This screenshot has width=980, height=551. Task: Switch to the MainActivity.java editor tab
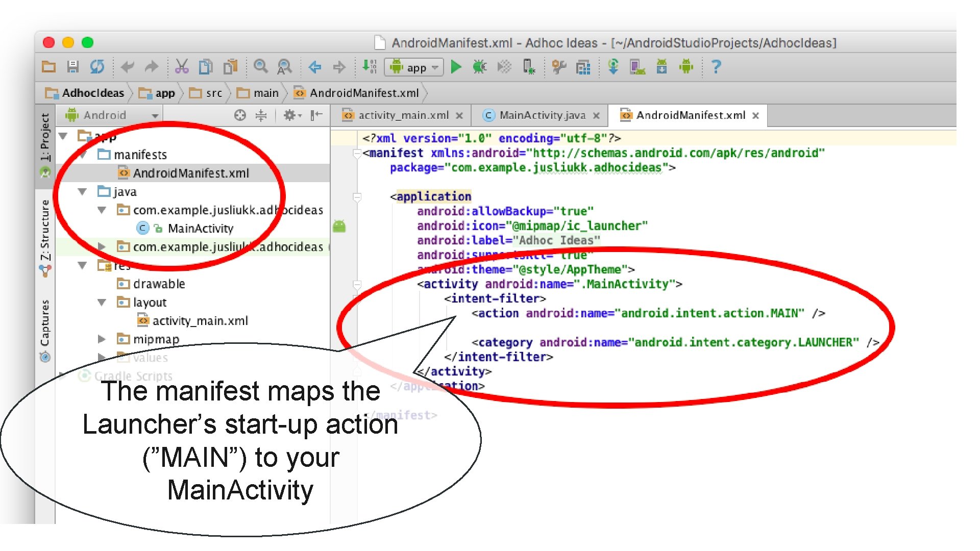pyautogui.click(x=542, y=115)
